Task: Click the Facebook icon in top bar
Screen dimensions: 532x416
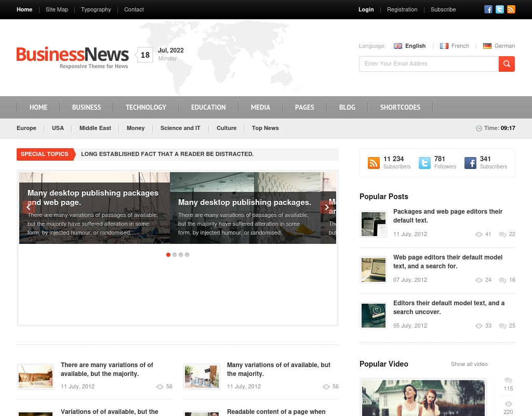Action: click(x=488, y=9)
